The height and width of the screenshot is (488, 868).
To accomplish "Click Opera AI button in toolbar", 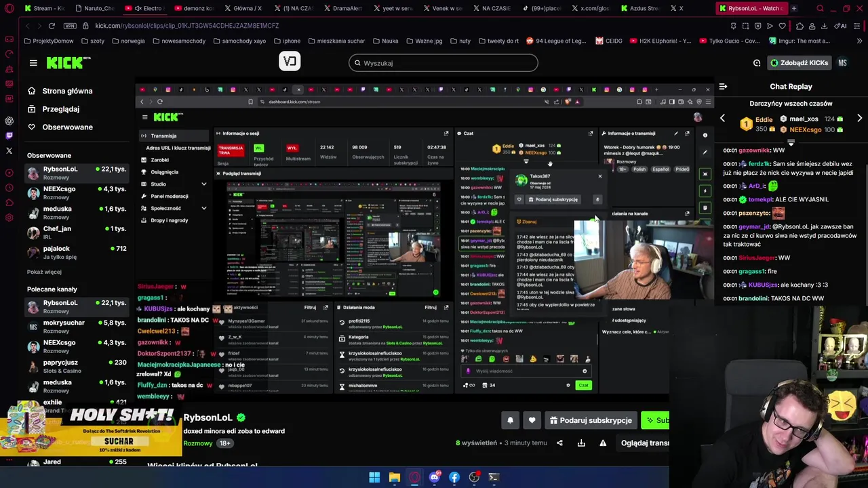I will pyautogui.click(x=842, y=26).
